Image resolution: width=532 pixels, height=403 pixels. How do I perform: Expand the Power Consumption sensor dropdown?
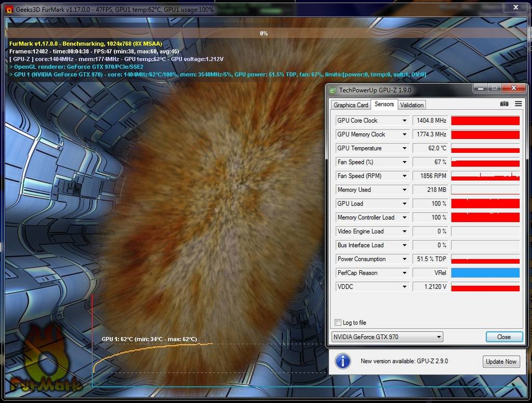404,259
